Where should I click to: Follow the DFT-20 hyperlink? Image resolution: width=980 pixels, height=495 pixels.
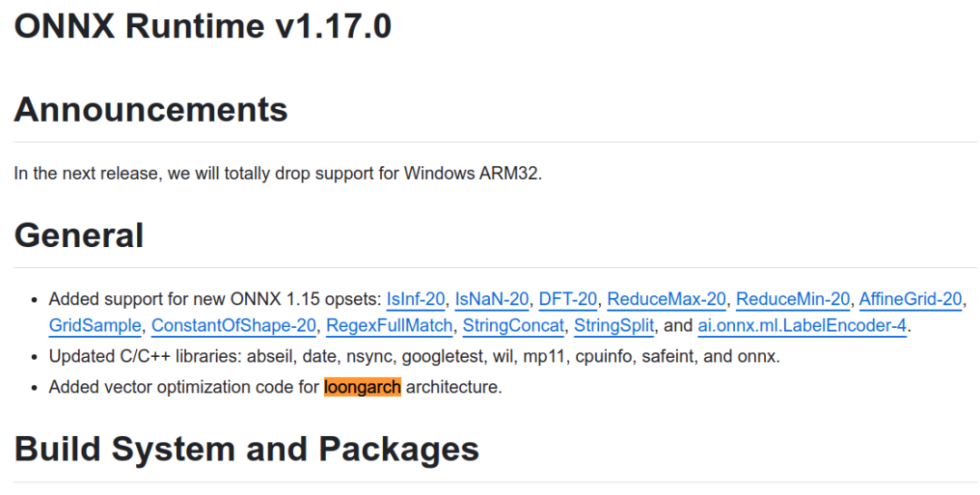(x=567, y=299)
